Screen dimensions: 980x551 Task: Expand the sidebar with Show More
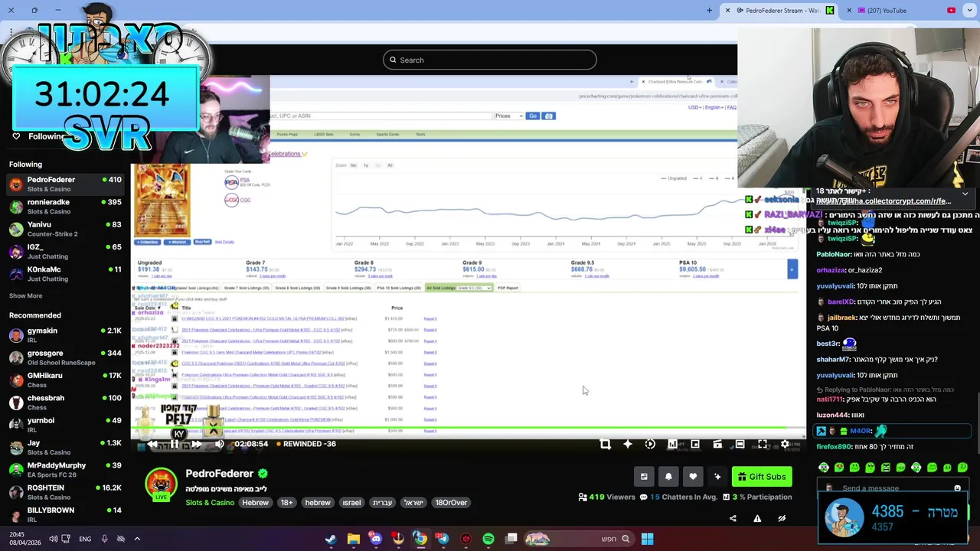tap(26, 295)
